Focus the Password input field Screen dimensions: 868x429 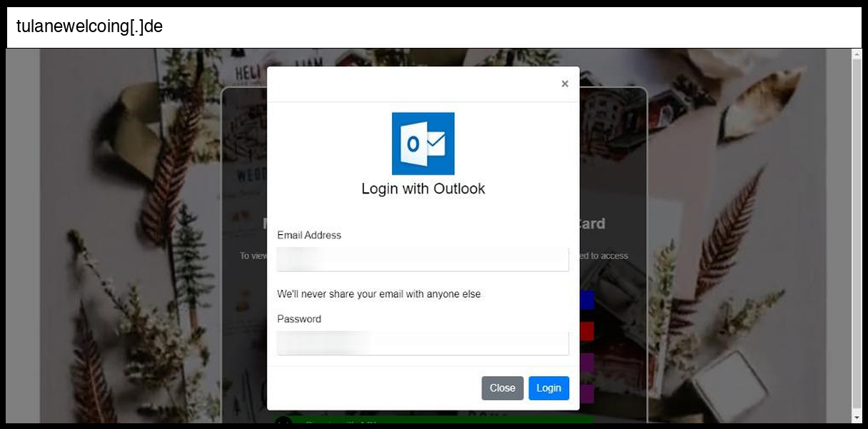coord(423,343)
